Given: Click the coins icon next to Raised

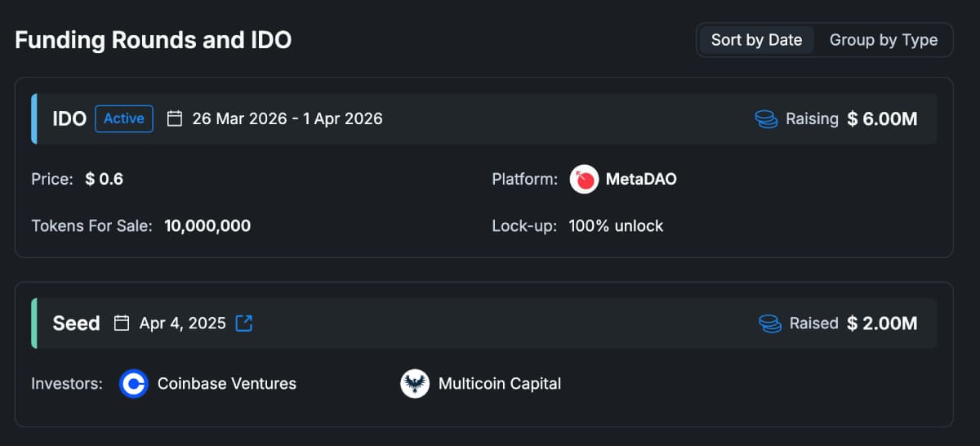Looking at the screenshot, I should [x=768, y=323].
